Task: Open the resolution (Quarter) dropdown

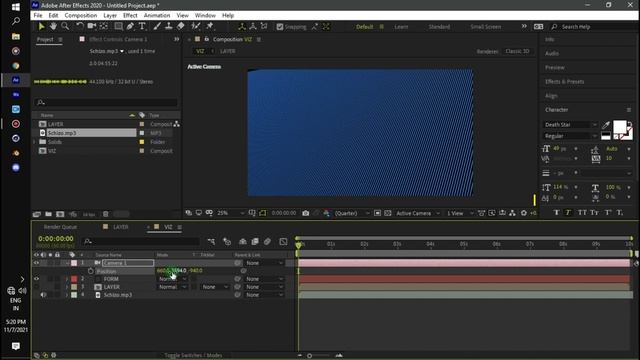Action: pyautogui.click(x=352, y=213)
